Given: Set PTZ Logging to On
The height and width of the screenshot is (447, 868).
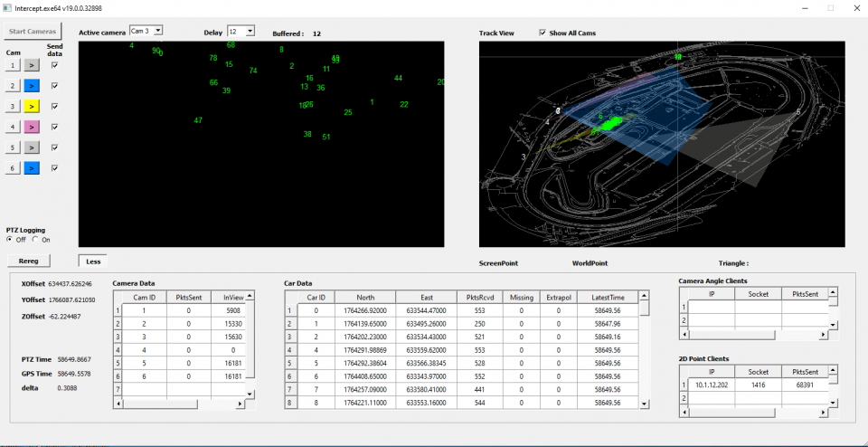Looking at the screenshot, I should coord(35,239).
